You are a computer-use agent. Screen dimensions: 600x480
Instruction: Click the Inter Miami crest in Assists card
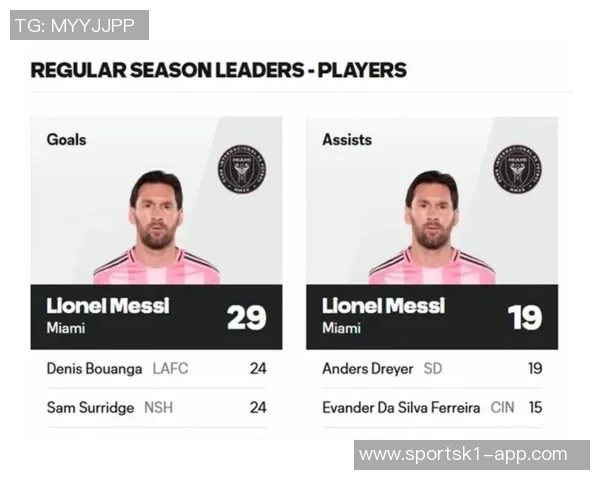click(518, 169)
